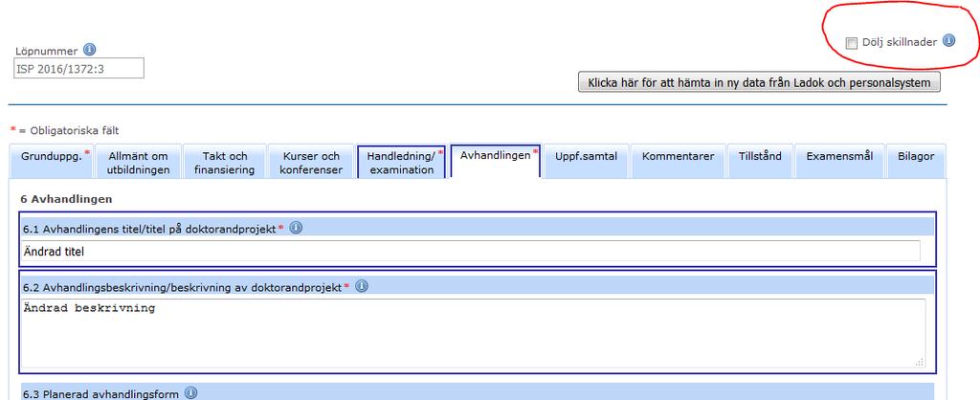Open info icon beside Dölj skillnader

coord(948,40)
